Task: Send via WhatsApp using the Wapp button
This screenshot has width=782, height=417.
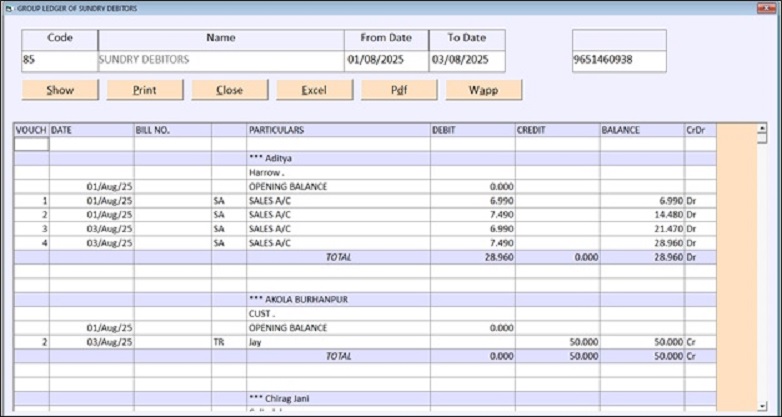Action: [484, 90]
